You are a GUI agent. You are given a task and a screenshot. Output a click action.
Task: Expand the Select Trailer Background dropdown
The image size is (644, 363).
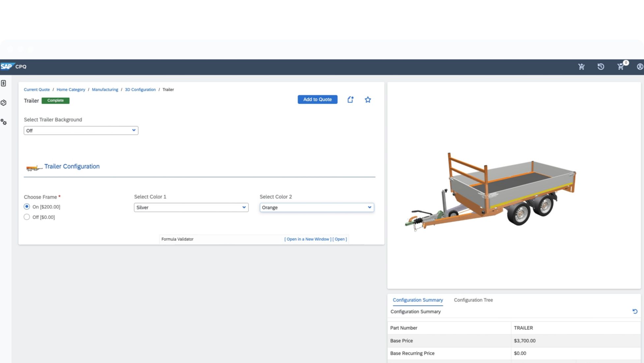[x=81, y=130]
